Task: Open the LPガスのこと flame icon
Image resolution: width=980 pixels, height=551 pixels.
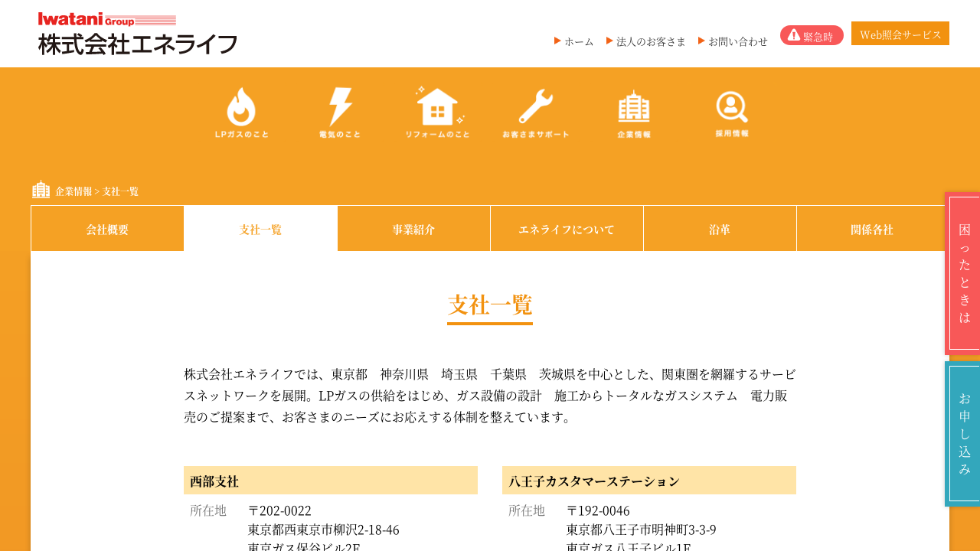Action: tap(241, 112)
